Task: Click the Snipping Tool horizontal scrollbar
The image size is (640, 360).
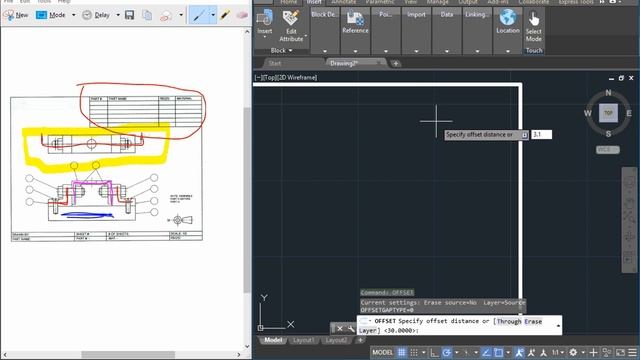Action: [x=128, y=354]
